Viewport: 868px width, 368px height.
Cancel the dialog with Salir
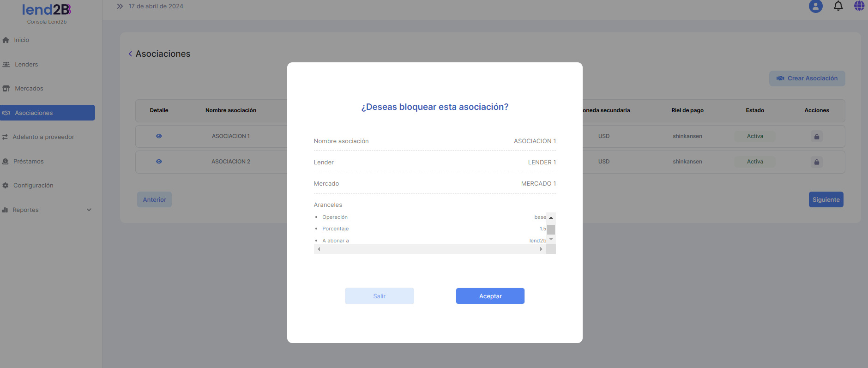point(379,296)
